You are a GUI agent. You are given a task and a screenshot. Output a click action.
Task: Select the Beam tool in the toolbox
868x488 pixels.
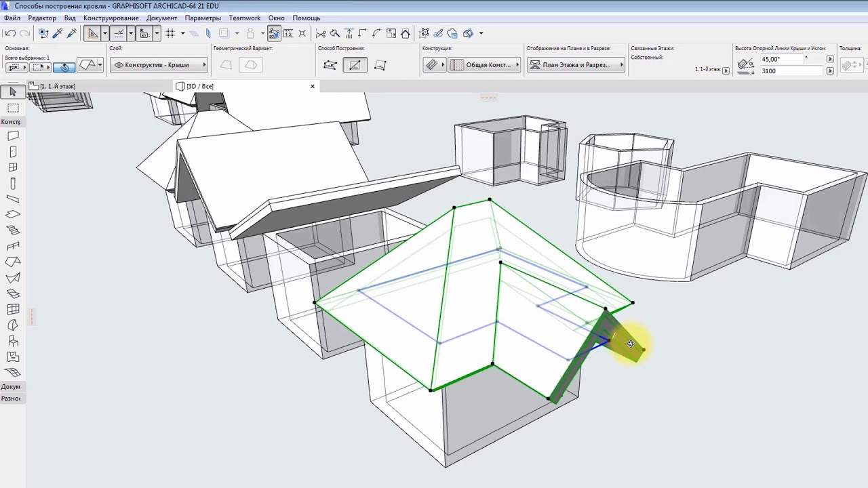coord(13,199)
